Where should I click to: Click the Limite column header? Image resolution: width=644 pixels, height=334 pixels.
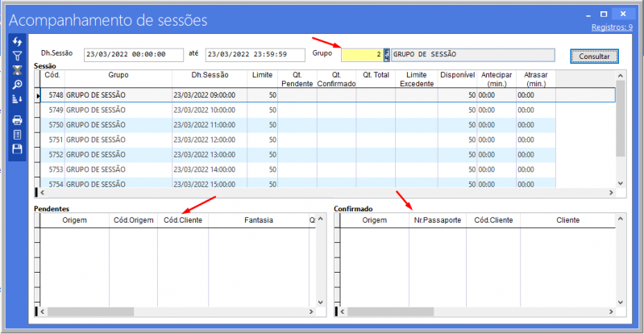(x=262, y=78)
